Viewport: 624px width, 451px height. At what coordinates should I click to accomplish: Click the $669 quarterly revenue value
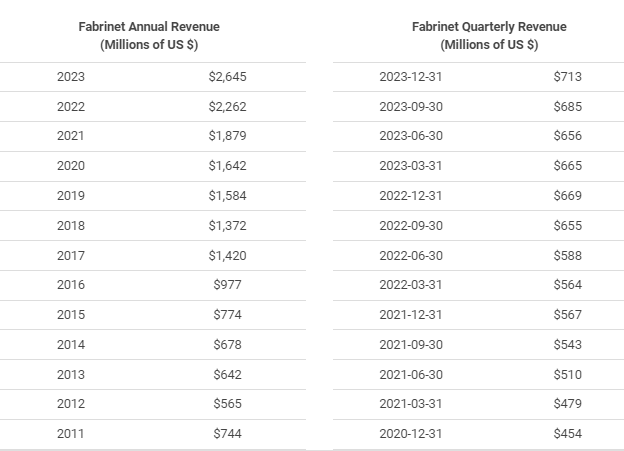[568, 196]
